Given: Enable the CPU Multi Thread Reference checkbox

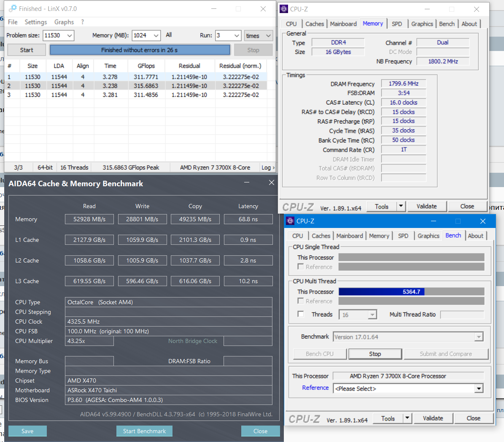Looking at the screenshot, I should point(301,301).
